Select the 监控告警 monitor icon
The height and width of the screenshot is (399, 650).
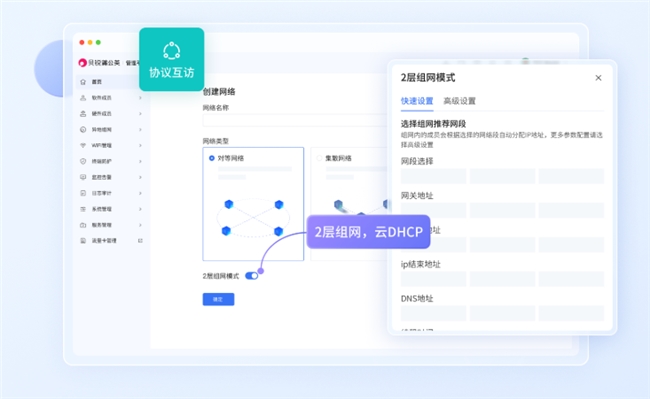(83, 177)
